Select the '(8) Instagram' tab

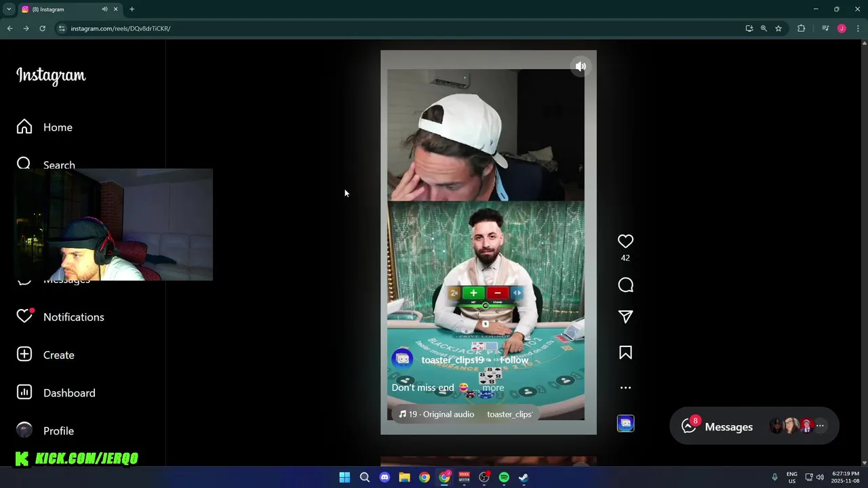pos(70,9)
